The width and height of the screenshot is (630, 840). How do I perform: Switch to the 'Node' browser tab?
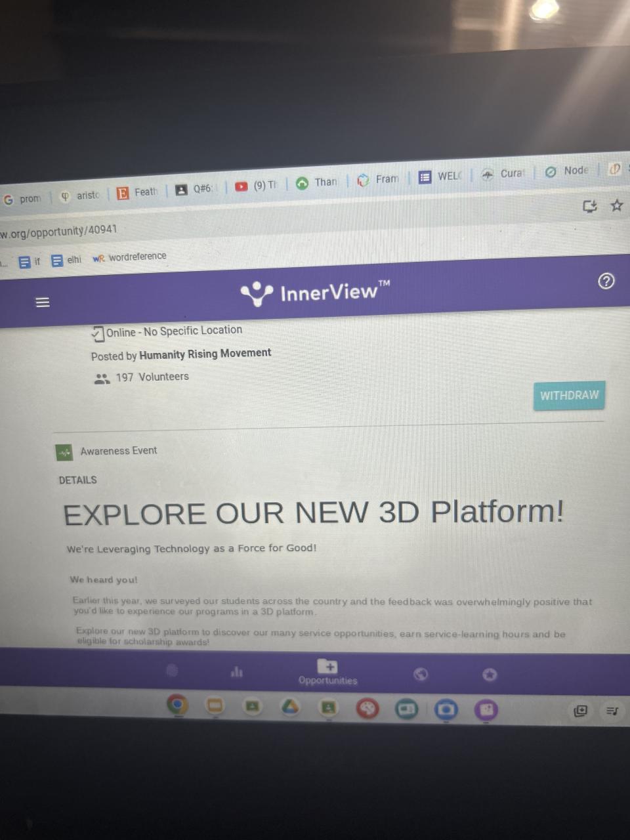[568, 171]
